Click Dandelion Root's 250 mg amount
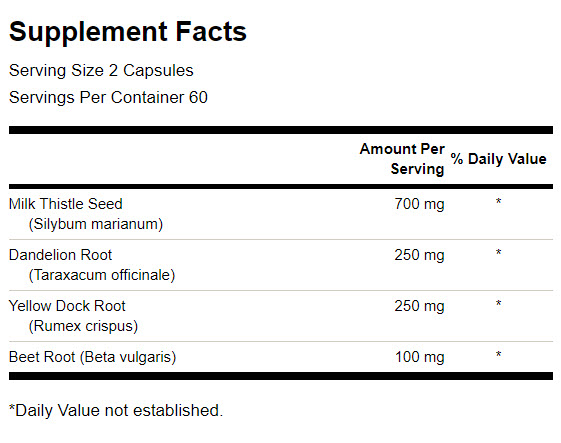Screen dimensions: 561x443 coord(419,255)
